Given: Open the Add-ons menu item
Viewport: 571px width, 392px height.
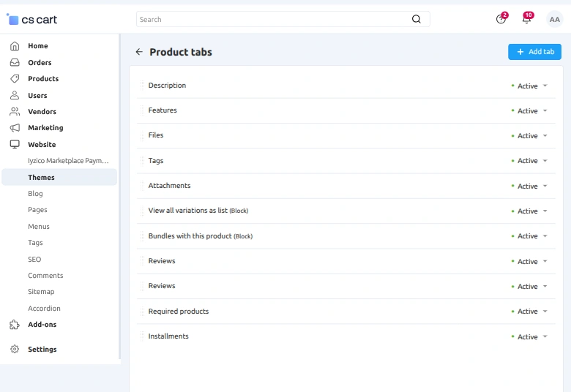Looking at the screenshot, I should pyautogui.click(x=42, y=324).
